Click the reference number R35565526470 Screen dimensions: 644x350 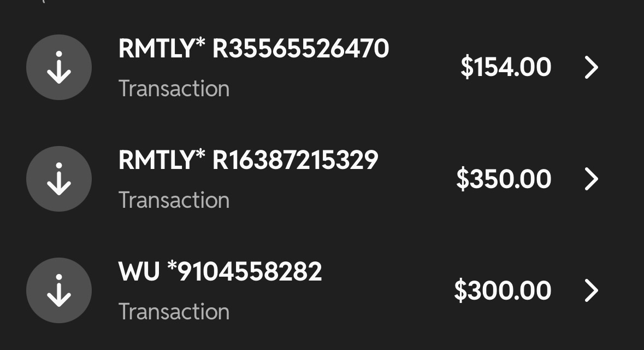click(300, 49)
